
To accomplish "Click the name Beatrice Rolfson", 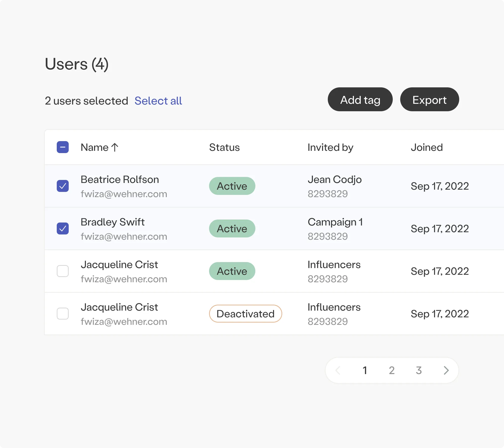I will (120, 179).
